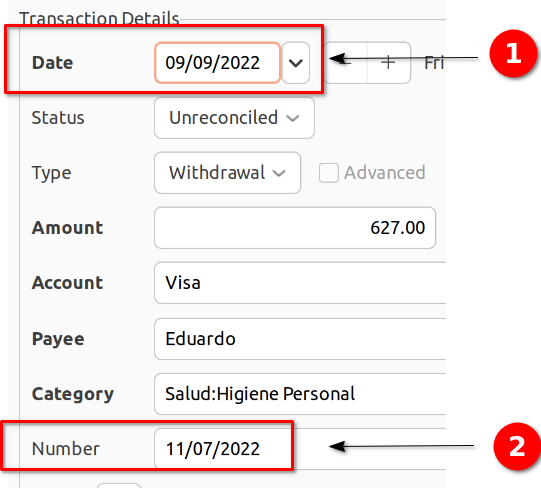541x488 pixels.
Task: Click the red circle marker numbered 2
Action: 517,446
